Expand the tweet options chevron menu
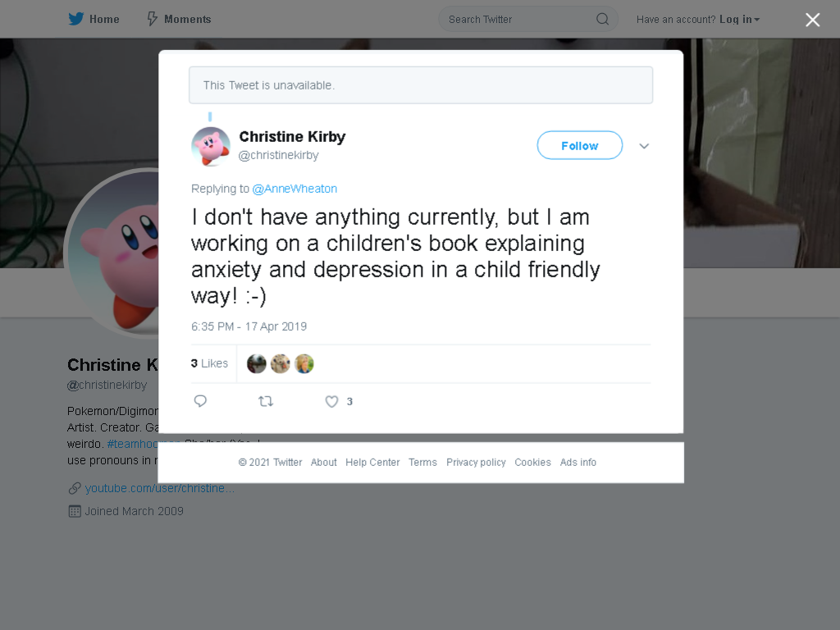Image resolution: width=840 pixels, height=630 pixels. coord(644,146)
